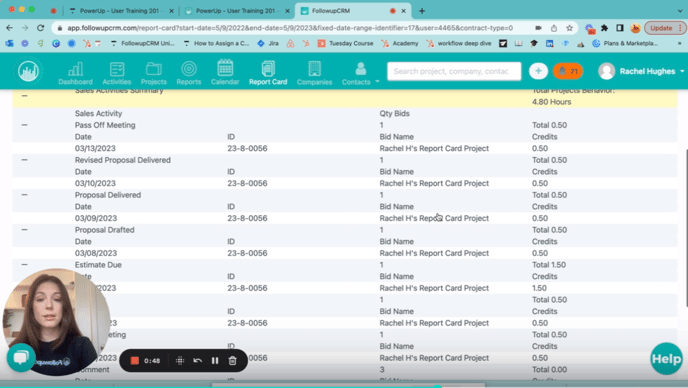The height and width of the screenshot is (388, 688).
Task: Focus the project, company, contact search field
Action: coord(454,71)
